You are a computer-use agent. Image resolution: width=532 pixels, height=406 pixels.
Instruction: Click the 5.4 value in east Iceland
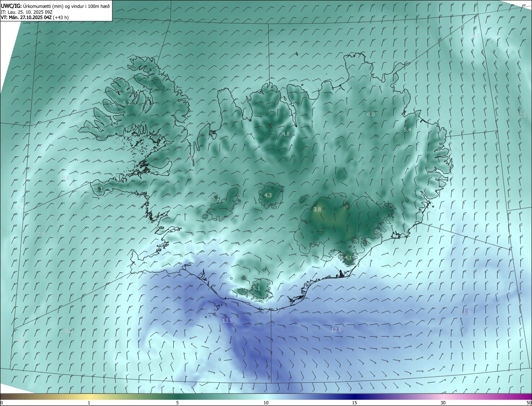pos(408,130)
